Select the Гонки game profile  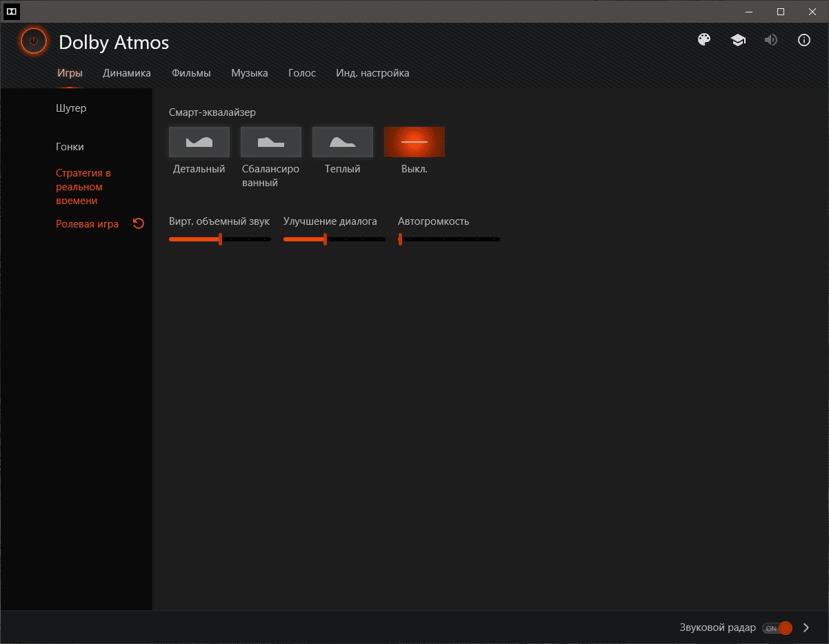click(x=70, y=147)
